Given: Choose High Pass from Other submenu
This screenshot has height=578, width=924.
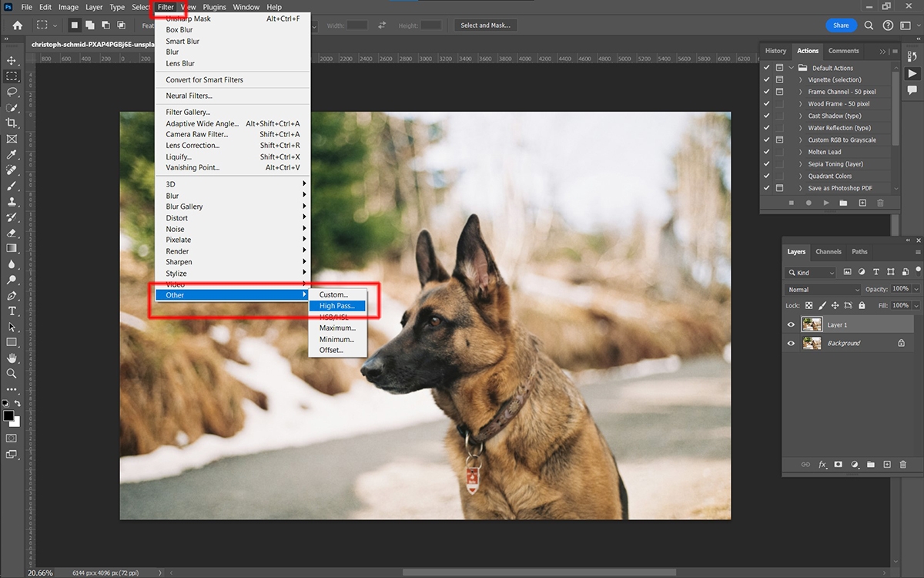Looking at the screenshot, I should click(337, 306).
